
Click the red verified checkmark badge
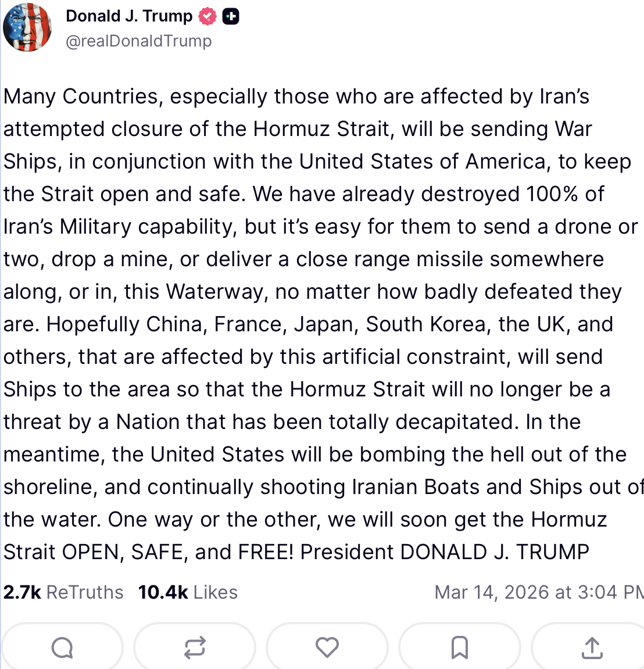[207, 16]
